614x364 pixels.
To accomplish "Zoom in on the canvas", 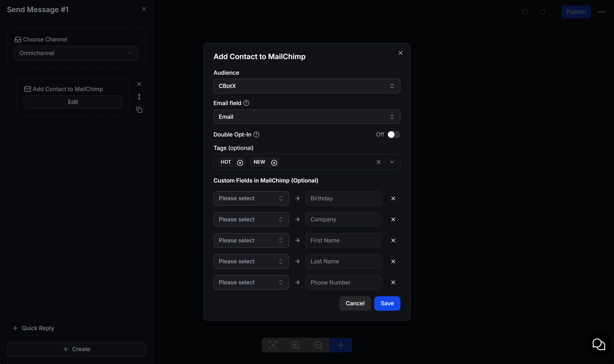I will [x=296, y=345].
